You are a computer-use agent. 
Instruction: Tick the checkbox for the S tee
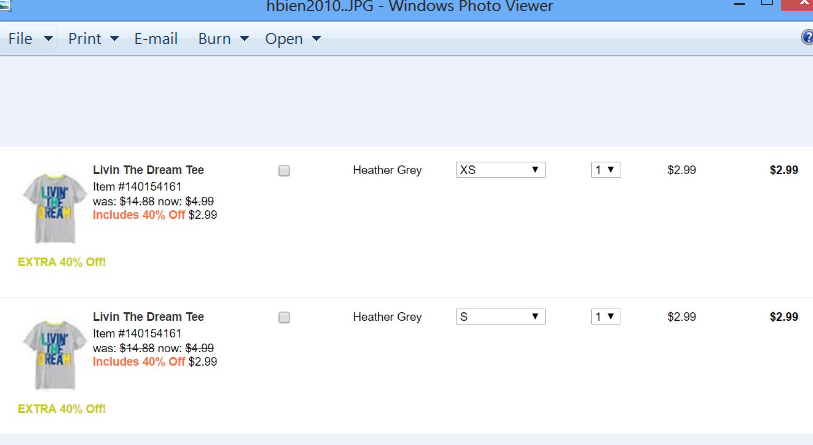284,318
